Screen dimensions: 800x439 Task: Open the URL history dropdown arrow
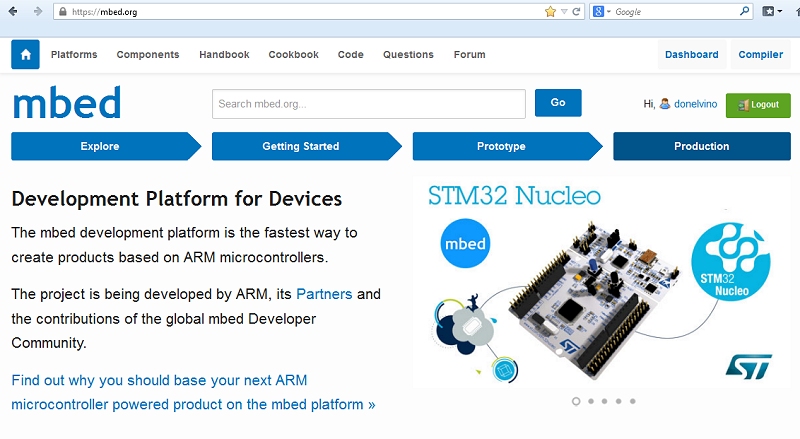pos(564,12)
